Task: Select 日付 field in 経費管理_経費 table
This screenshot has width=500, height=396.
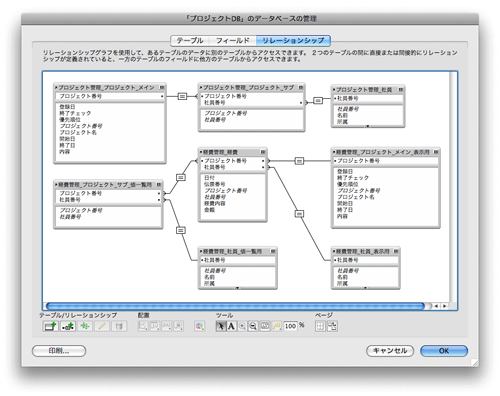Action: pyautogui.click(x=209, y=178)
